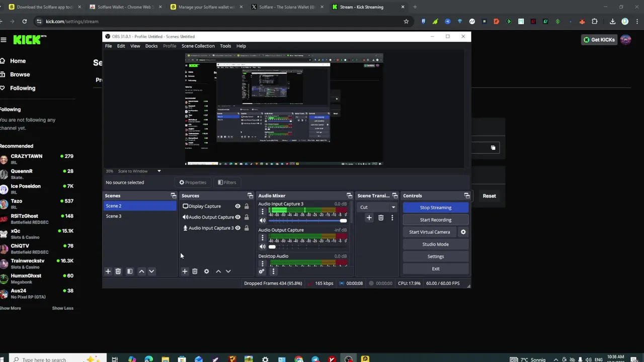This screenshot has width=644, height=362.
Task: Click Stop Streaming
Action: point(436,208)
